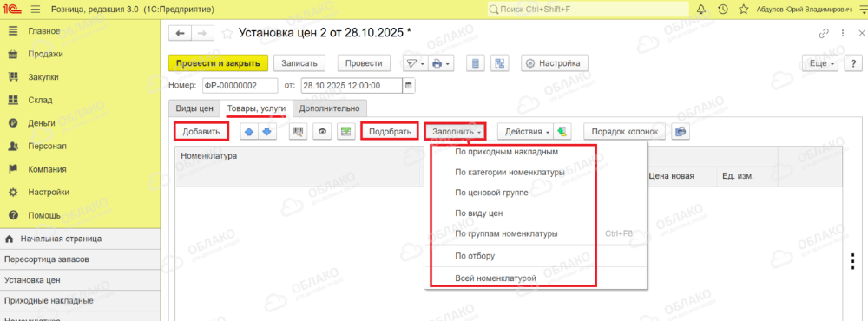Click the green table icon in toolbar
Viewport: 868px width, 321px height.
346,132
